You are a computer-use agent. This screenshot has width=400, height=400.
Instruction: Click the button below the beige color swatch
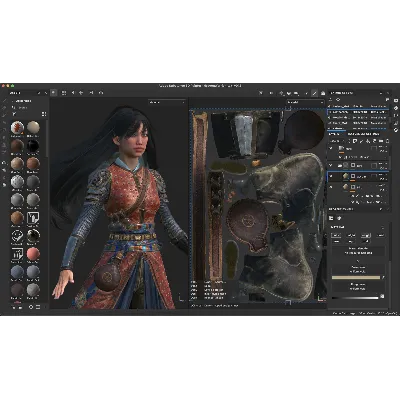(x=358, y=287)
